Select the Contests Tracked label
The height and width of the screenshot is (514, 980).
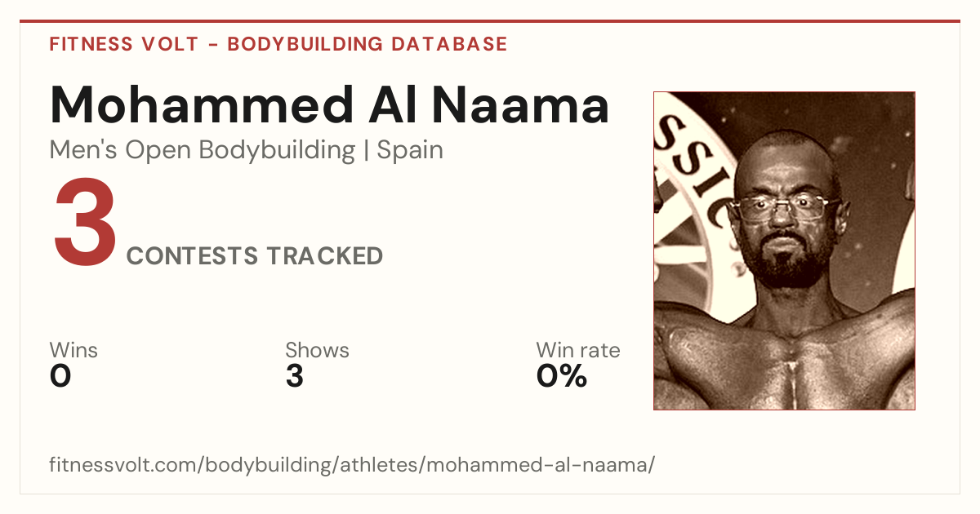pos(255,256)
